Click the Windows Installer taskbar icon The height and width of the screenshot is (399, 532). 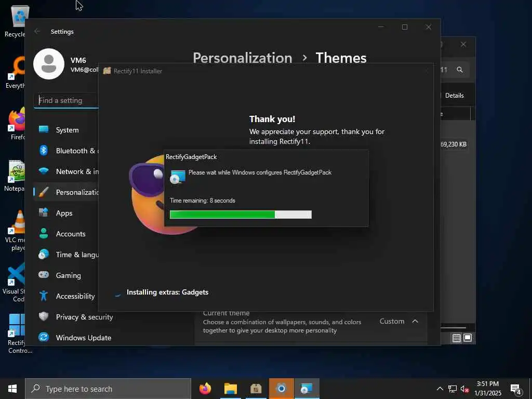coord(307,389)
